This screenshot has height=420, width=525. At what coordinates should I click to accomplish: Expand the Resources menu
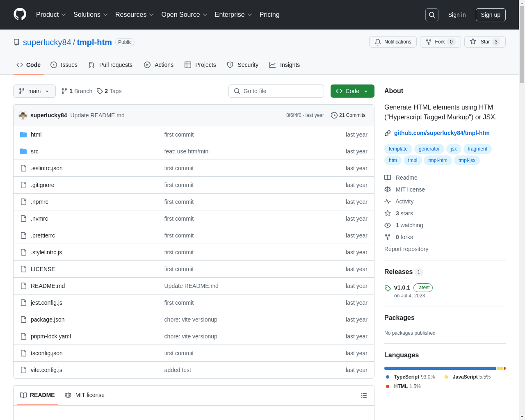(135, 15)
